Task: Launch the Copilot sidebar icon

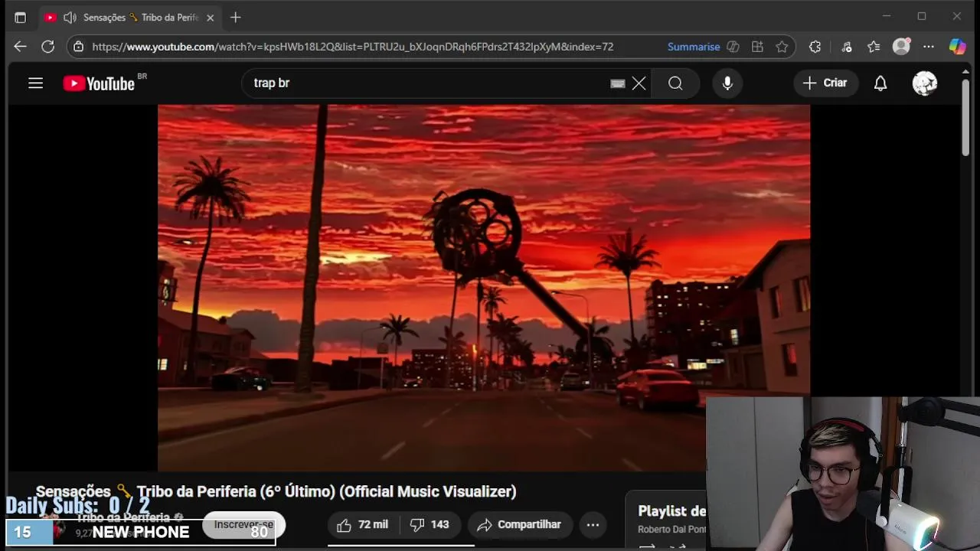Action: pyautogui.click(x=957, y=47)
